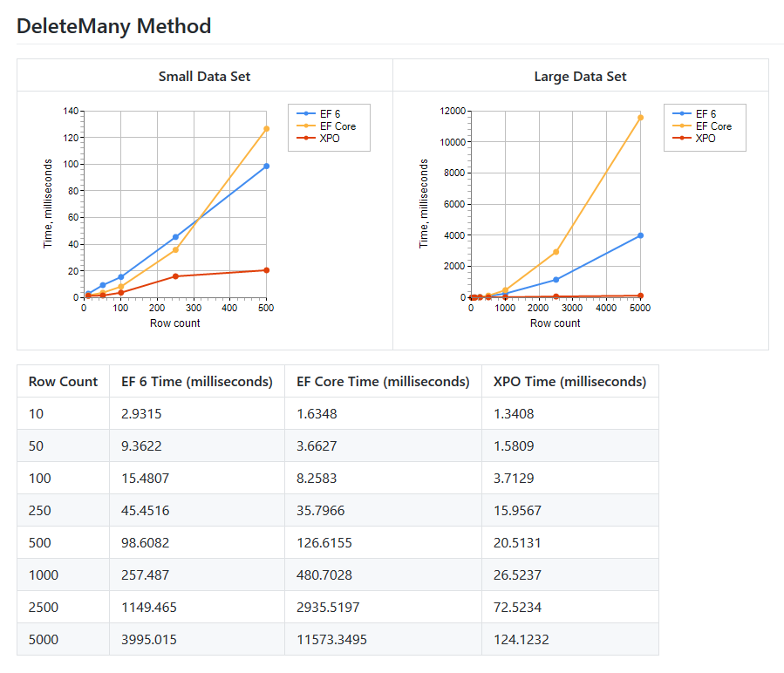The image size is (784, 673).
Task: Select the cell with value 257.487
Action: pyautogui.click(x=197, y=575)
